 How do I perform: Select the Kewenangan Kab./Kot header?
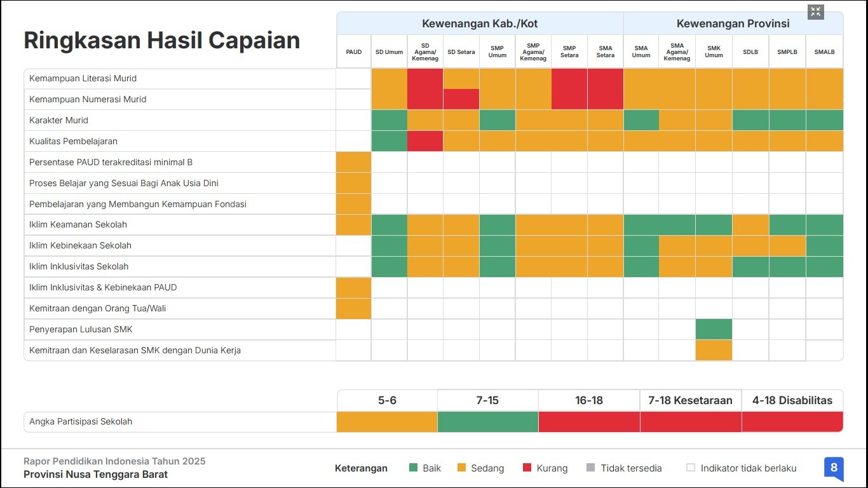click(x=480, y=24)
